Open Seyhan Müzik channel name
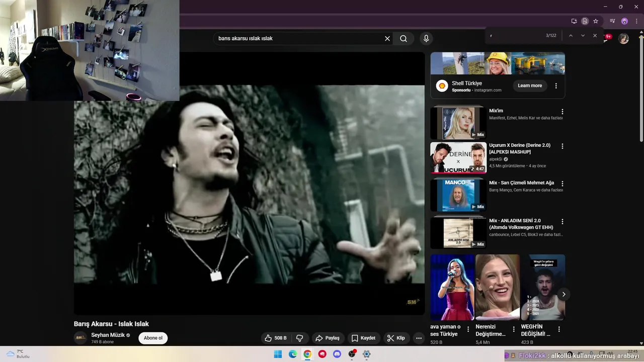 [x=108, y=335]
